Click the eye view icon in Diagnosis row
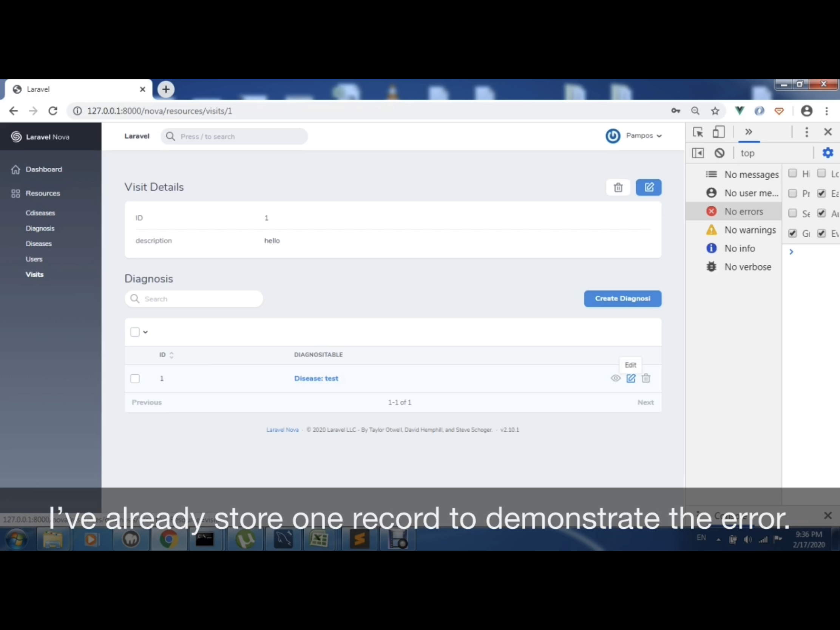Screen dimensions: 840x630 point(615,378)
